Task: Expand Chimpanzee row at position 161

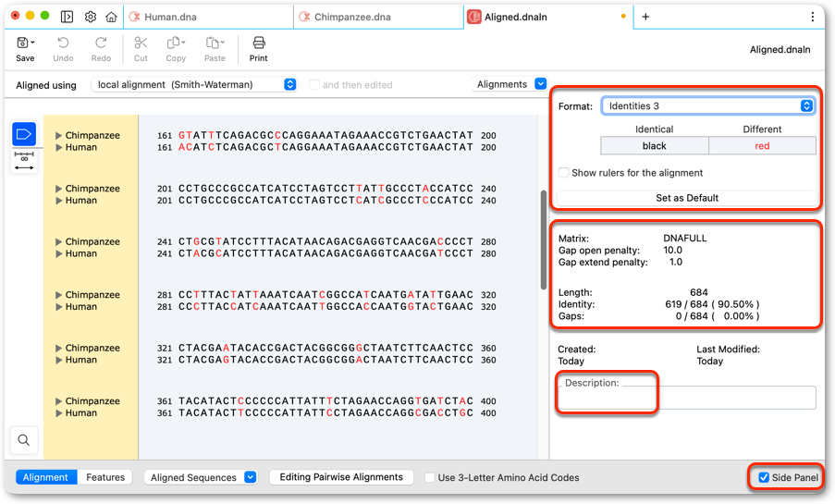Action: click(x=58, y=135)
